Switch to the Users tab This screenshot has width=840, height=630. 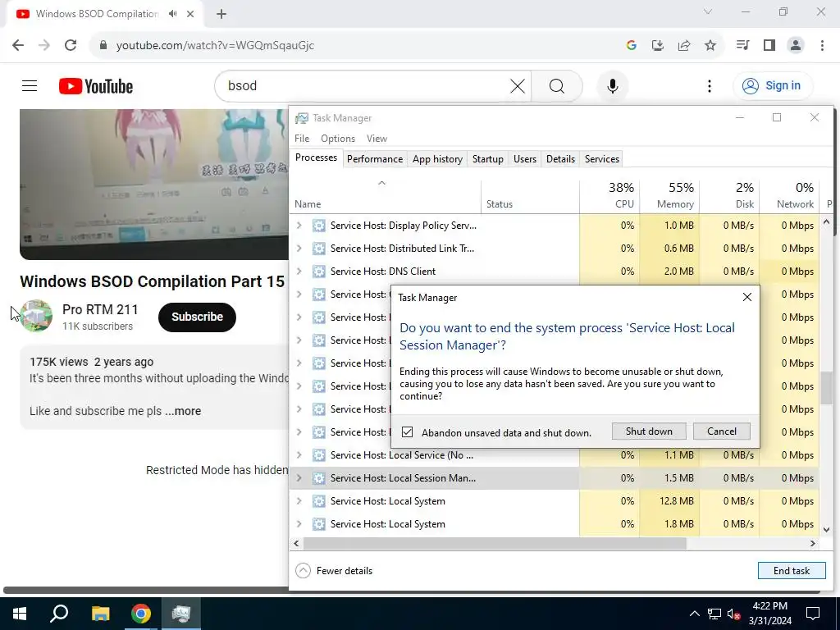(x=524, y=159)
